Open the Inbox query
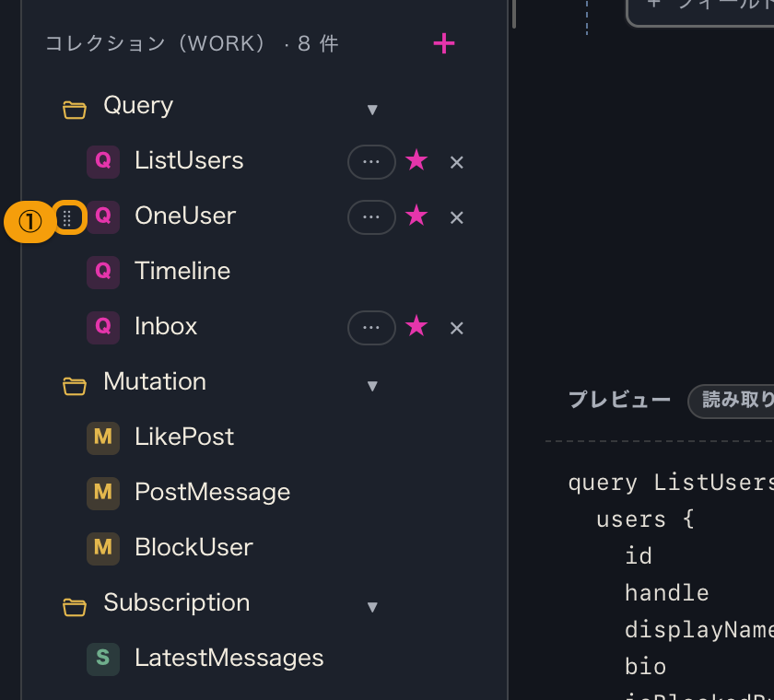 pyautogui.click(x=166, y=327)
